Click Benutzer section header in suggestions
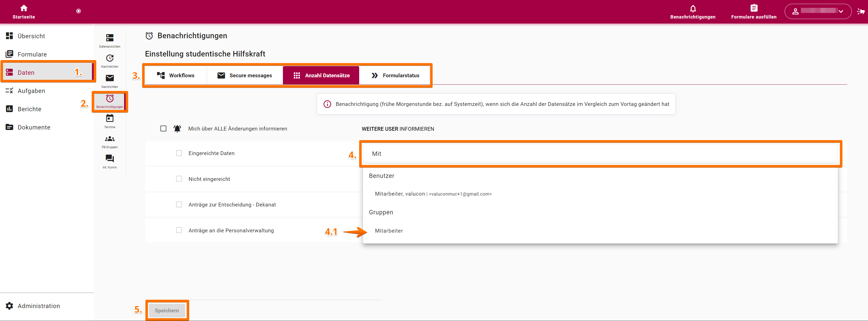Screen dimensions: 868x321 coord(381,176)
